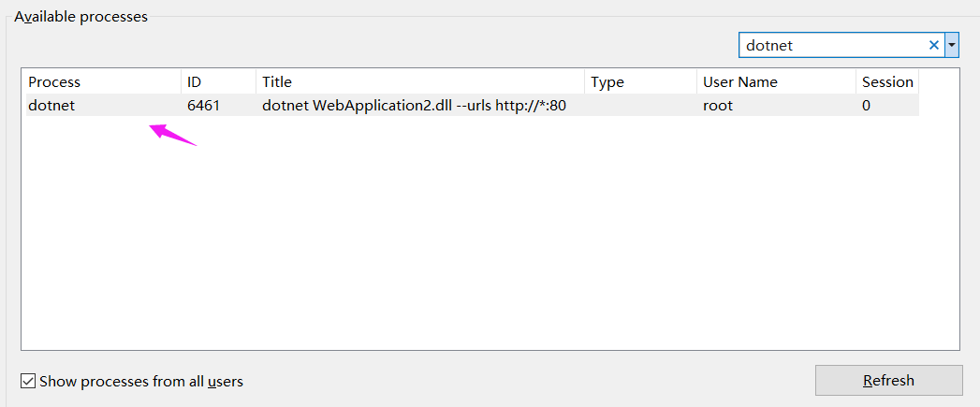
Task: Click the empty Type cell of dotnet row
Action: pyautogui.click(x=640, y=106)
